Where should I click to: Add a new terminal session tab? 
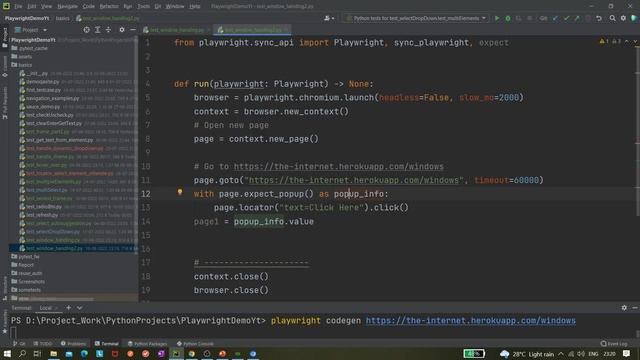coord(69,308)
